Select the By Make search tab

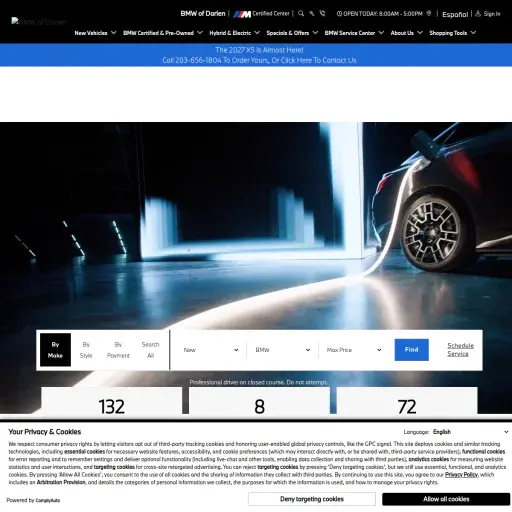click(55, 350)
